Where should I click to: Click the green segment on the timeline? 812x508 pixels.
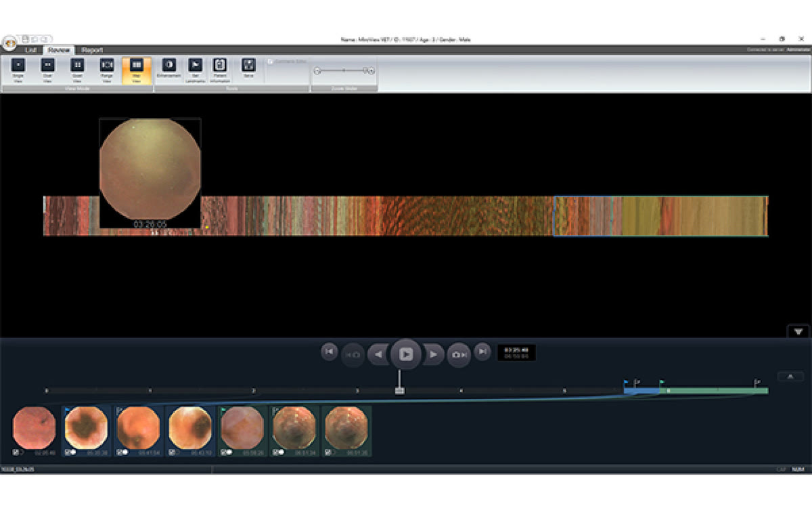(x=714, y=391)
